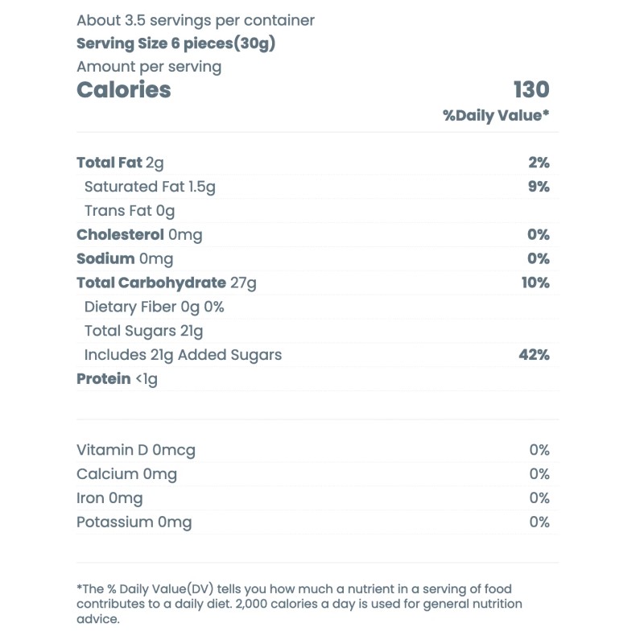Click the Iron 0mg row
Screen dimensions: 644x644
317,498
